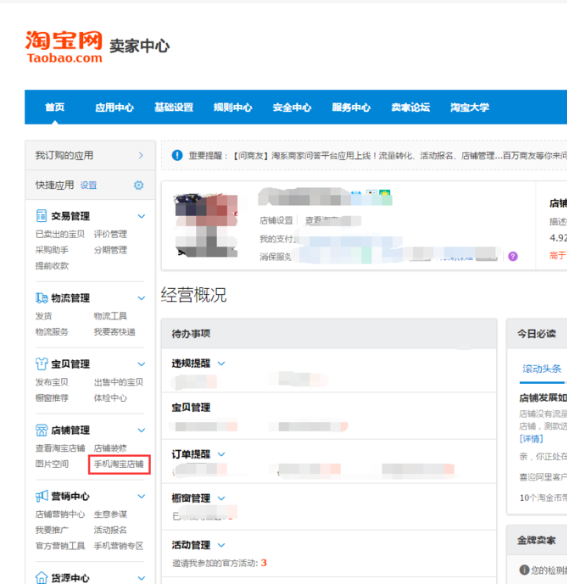Screen dimensions: 567x584
Task: Collapse the 营销中心 section chevron
Action: (141, 496)
